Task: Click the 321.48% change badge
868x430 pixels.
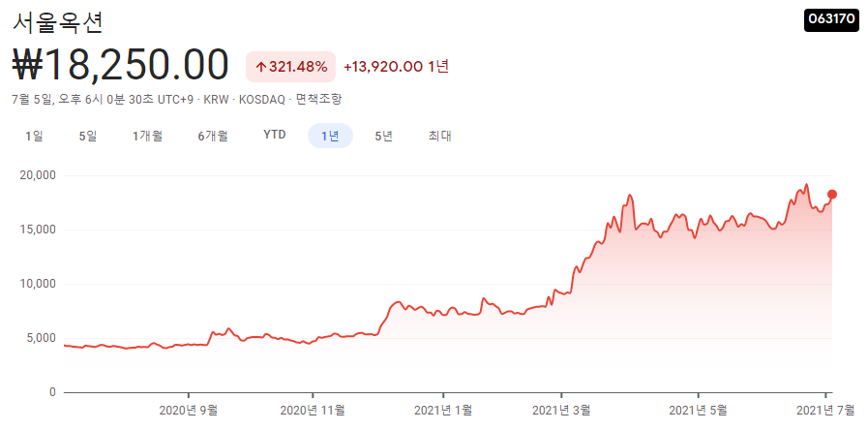Action: (x=290, y=67)
